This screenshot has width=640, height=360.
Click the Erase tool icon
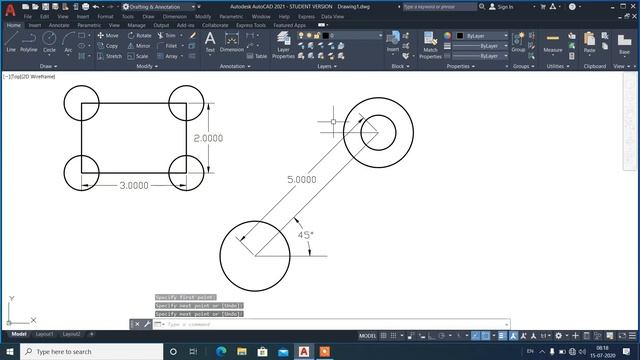click(193, 36)
